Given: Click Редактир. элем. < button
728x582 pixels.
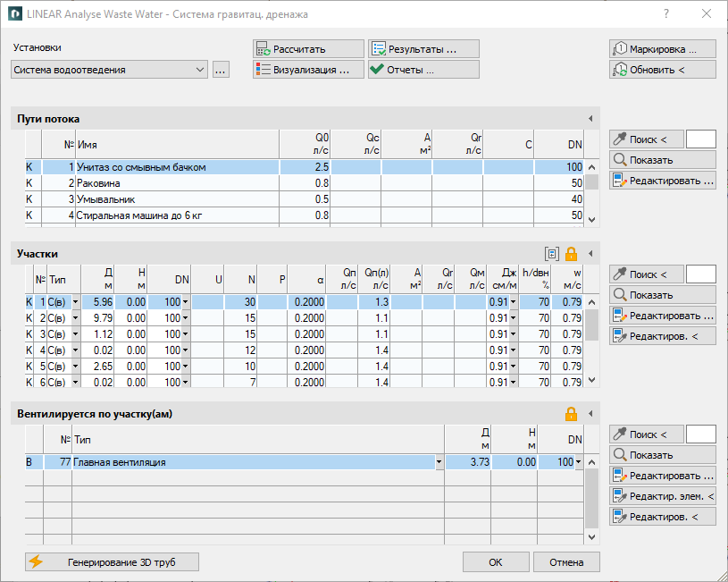Looking at the screenshot, I should coord(663,496).
